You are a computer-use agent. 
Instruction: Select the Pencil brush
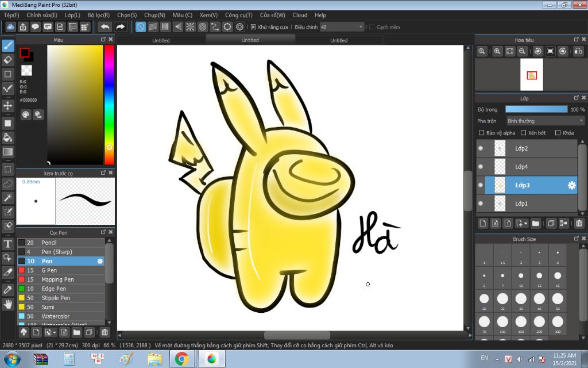click(x=61, y=243)
